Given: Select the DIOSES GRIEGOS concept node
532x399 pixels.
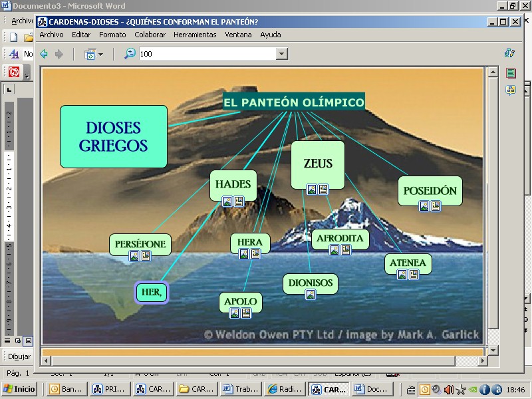Looking at the screenshot, I should 113,136.
